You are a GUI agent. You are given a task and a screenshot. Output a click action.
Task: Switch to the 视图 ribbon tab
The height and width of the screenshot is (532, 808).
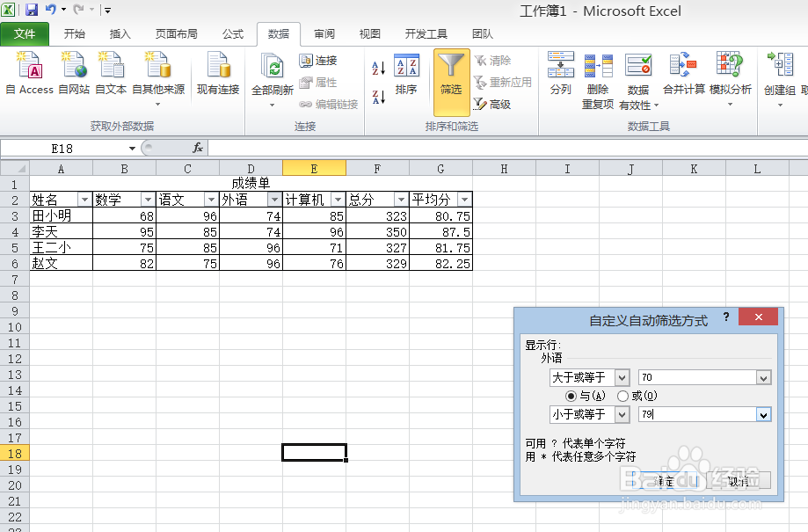[370, 34]
